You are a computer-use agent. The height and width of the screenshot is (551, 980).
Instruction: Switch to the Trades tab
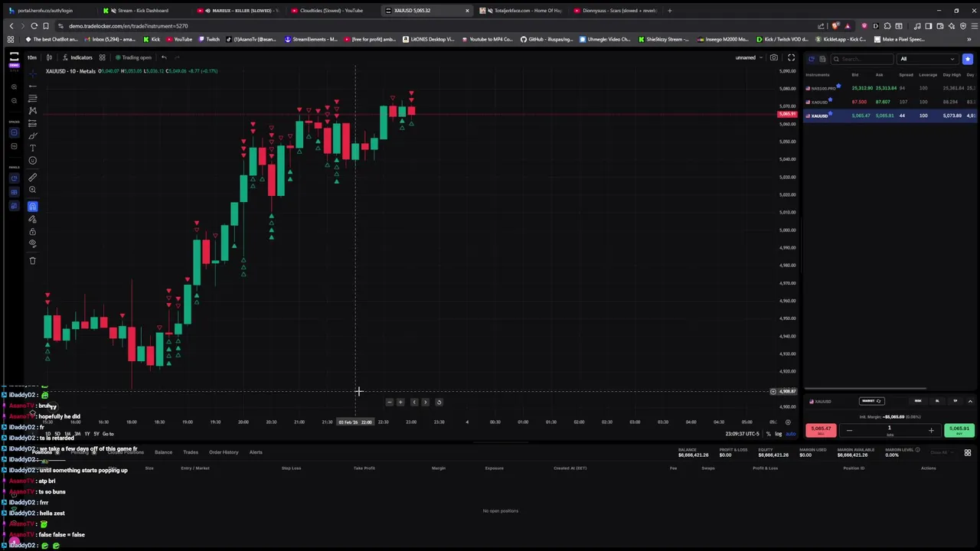[x=191, y=452]
